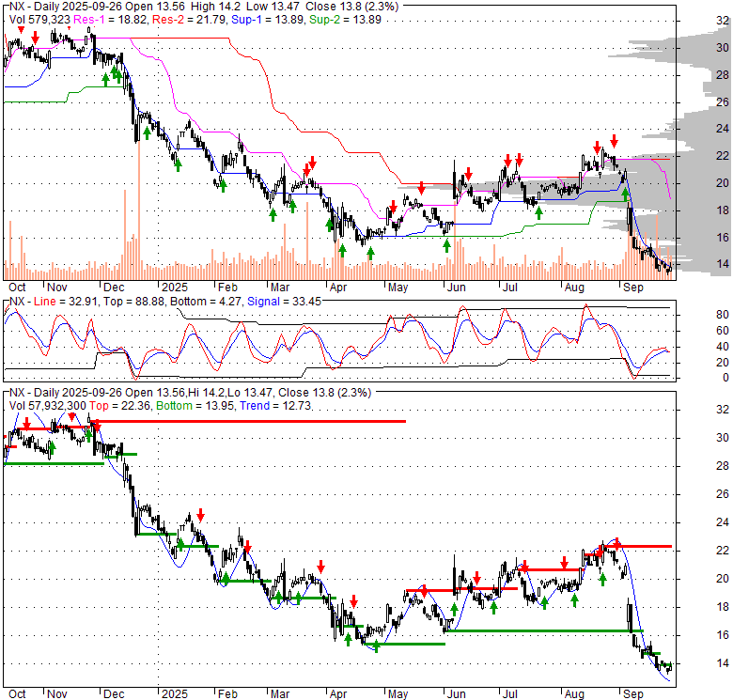This screenshot has width=733, height=700.
Task: Click the Top = 88.88 oscillator label
Action: [x=133, y=302]
